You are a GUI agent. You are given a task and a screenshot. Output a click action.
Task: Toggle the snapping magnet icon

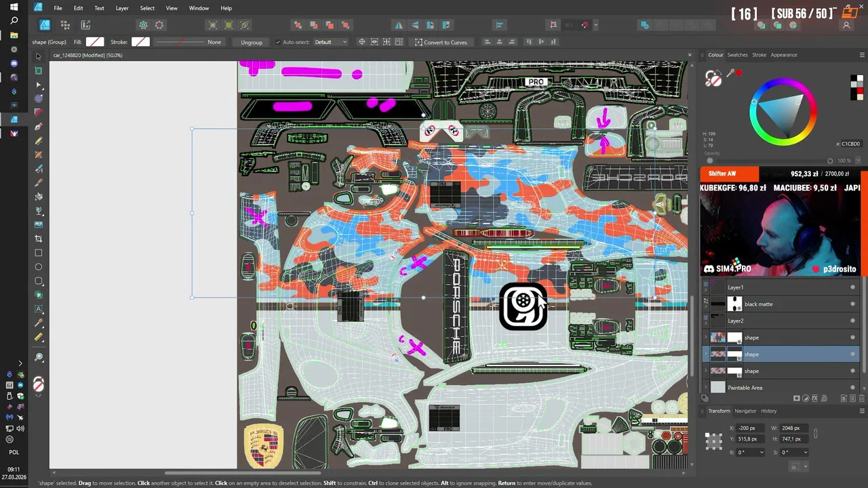coord(585,25)
